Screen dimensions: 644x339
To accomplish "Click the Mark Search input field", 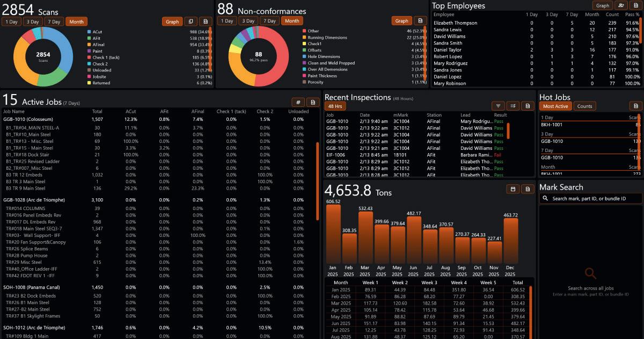I will pos(590,198).
